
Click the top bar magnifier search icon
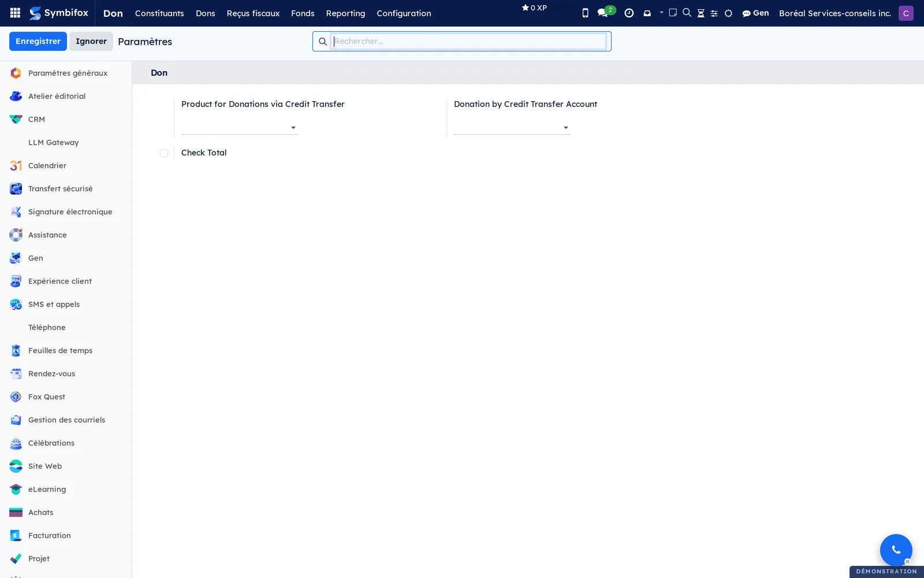click(687, 12)
